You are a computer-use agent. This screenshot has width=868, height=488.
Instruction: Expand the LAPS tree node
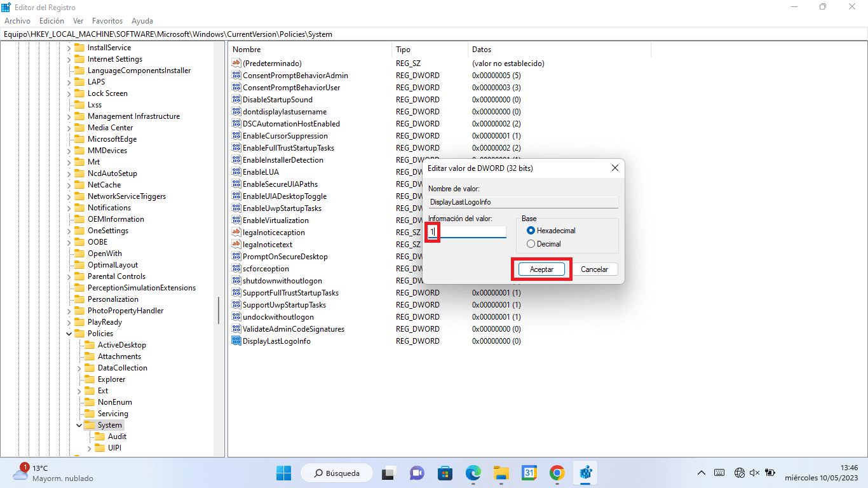click(x=69, y=82)
